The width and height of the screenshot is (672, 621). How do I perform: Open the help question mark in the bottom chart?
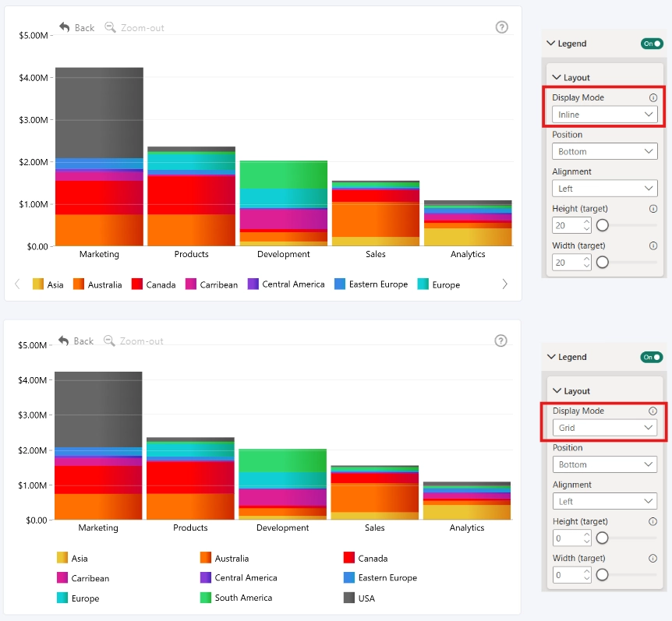(x=501, y=341)
